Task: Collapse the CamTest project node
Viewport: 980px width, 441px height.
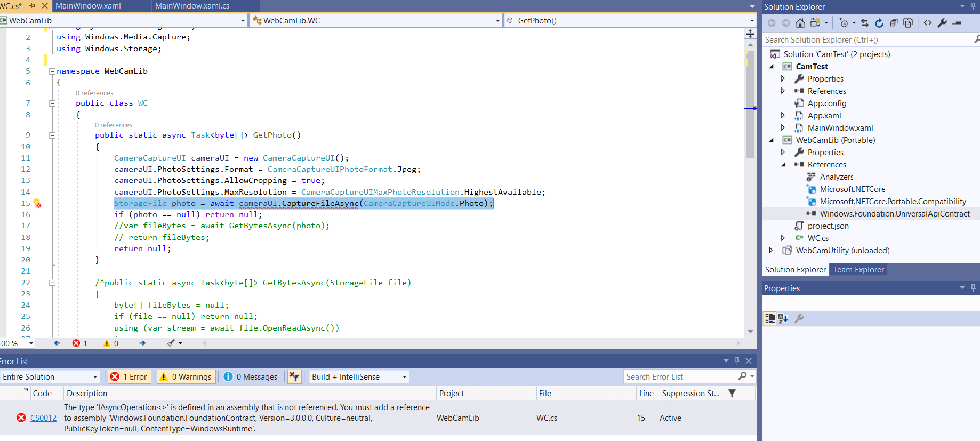Action: tap(771, 67)
